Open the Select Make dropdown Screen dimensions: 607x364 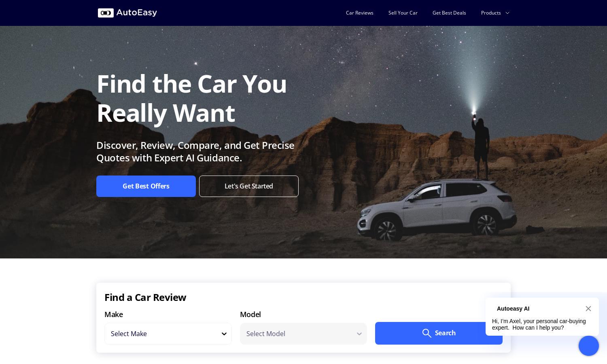coord(168,334)
